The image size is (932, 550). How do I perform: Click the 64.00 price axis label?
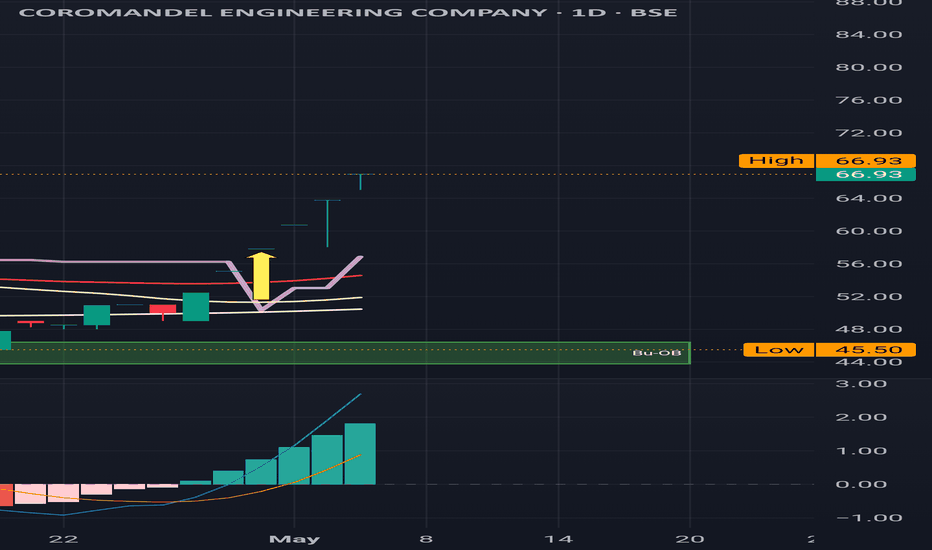[x=869, y=198]
